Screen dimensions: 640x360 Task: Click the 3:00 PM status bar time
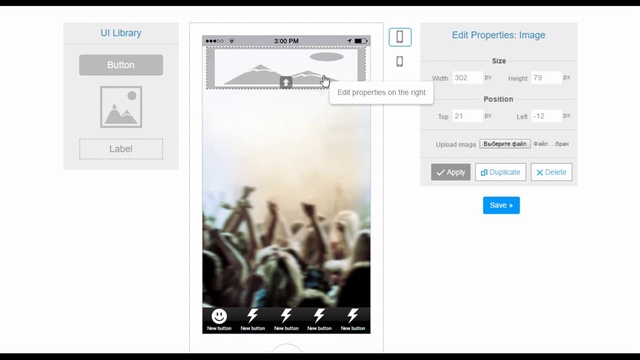(286, 41)
